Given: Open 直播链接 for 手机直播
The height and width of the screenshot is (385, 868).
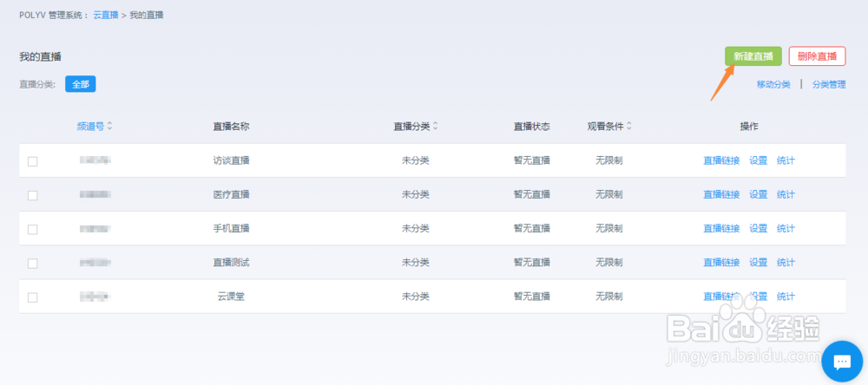Looking at the screenshot, I should [x=721, y=228].
